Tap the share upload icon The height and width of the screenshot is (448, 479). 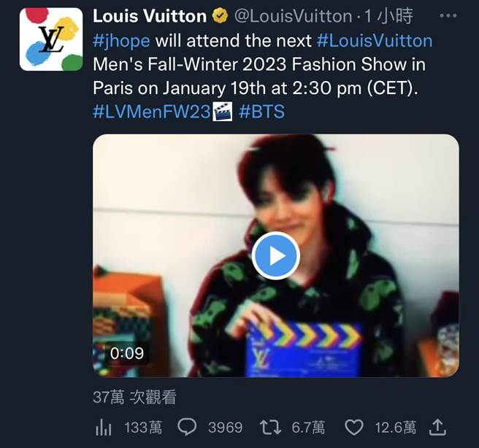click(438, 427)
